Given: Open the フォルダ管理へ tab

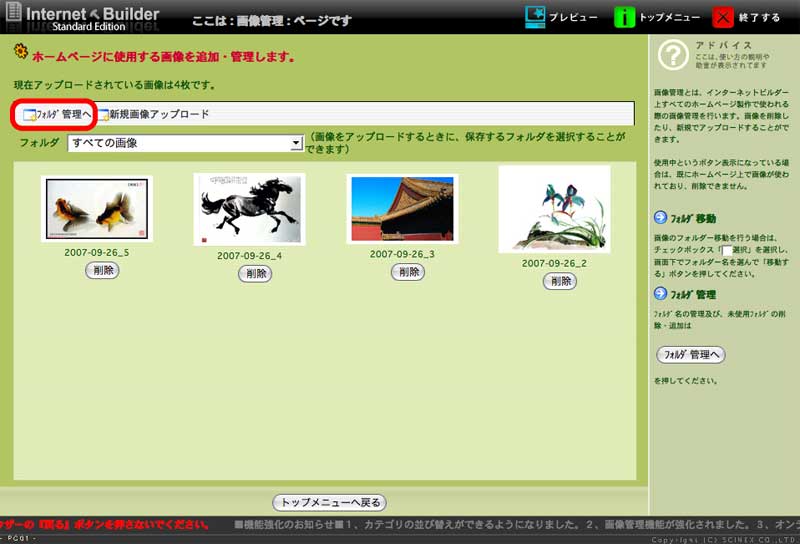Looking at the screenshot, I should point(56,114).
